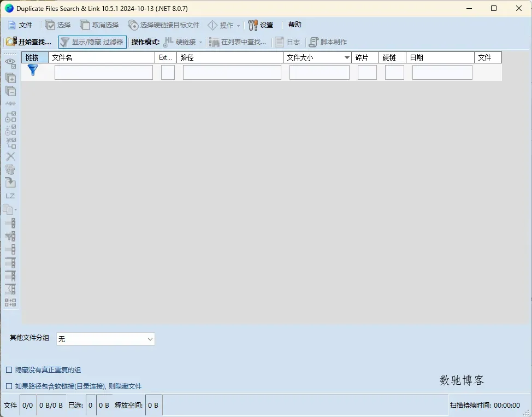Click the blue funnel filter icon
This screenshot has width=532, height=417.
[33, 70]
